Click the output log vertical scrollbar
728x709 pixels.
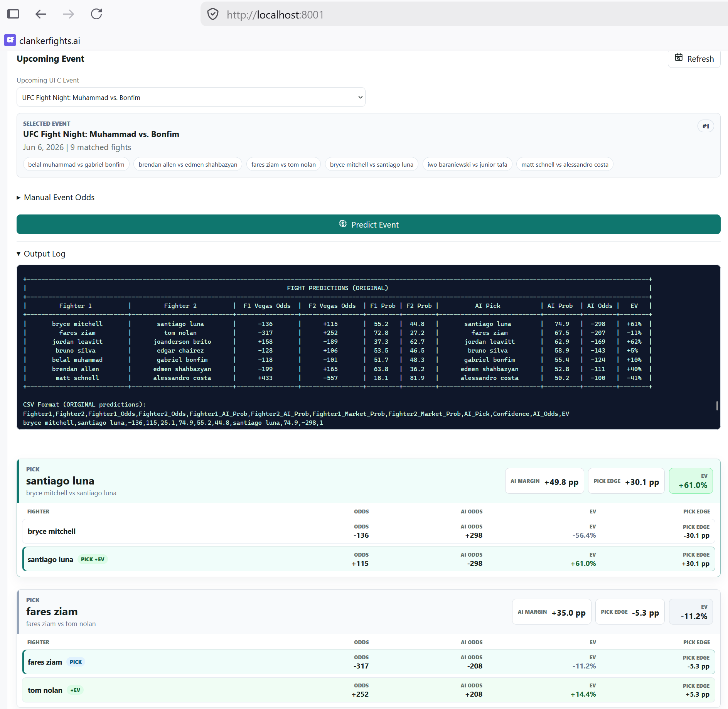717,405
